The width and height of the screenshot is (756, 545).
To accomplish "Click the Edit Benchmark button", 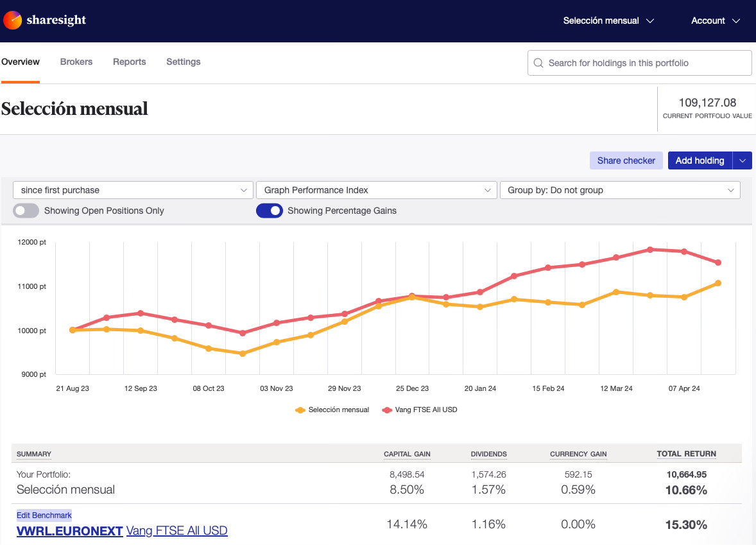I will pyautogui.click(x=44, y=515).
